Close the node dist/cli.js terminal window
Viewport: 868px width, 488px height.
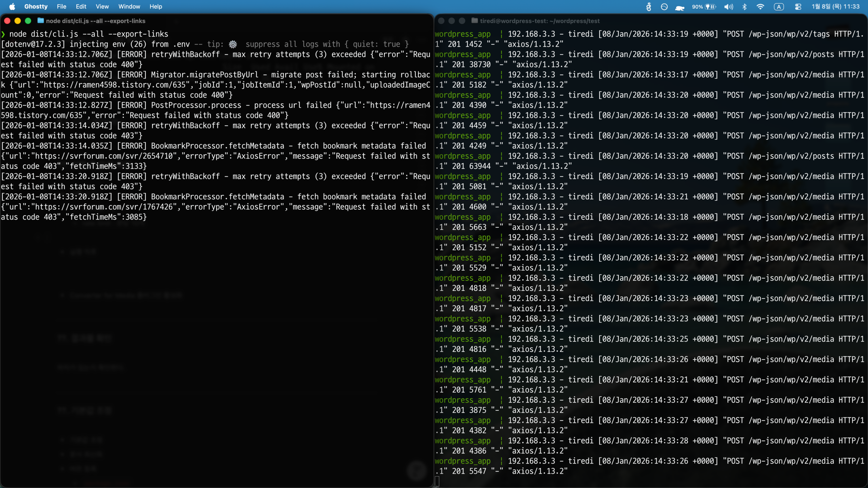point(7,21)
